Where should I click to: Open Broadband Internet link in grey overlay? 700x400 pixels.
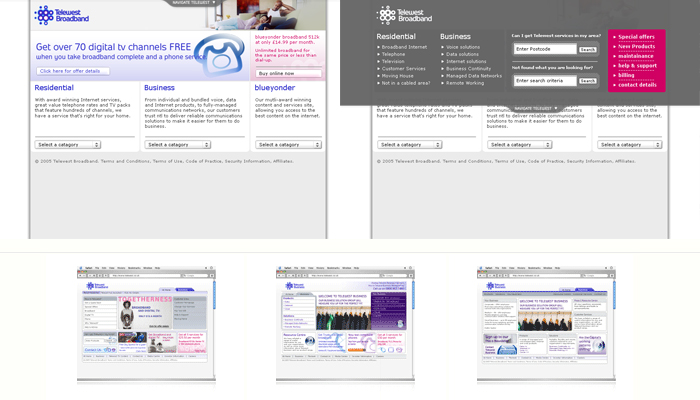(x=404, y=47)
